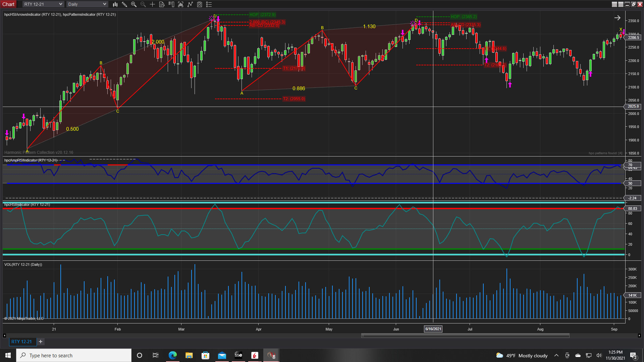The width and height of the screenshot is (644, 362).
Task: Select the drawing tools pencil icon
Action: coord(124,4)
